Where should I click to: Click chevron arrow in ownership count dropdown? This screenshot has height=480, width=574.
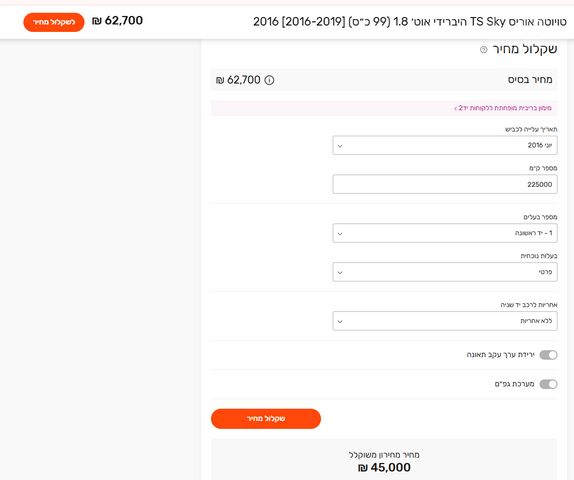click(x=340, y=234)
